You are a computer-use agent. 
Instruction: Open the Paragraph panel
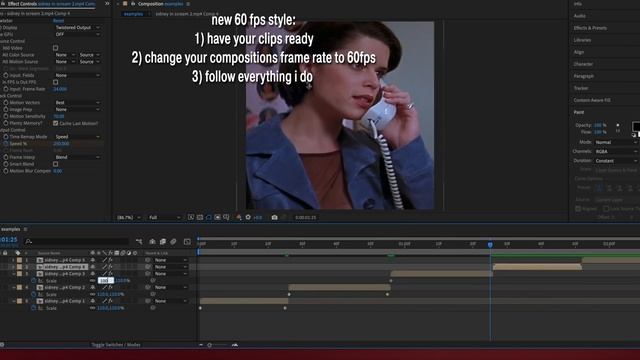[x=584, y=76]
